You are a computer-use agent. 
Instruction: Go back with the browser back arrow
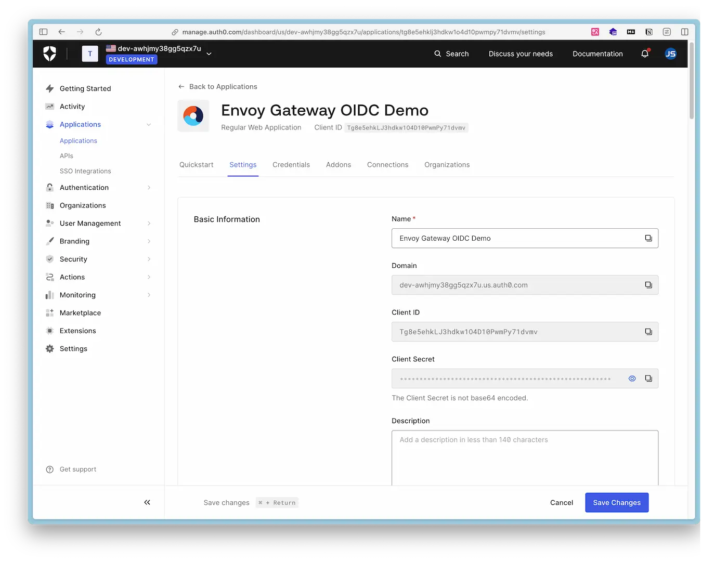click(62, 32)
